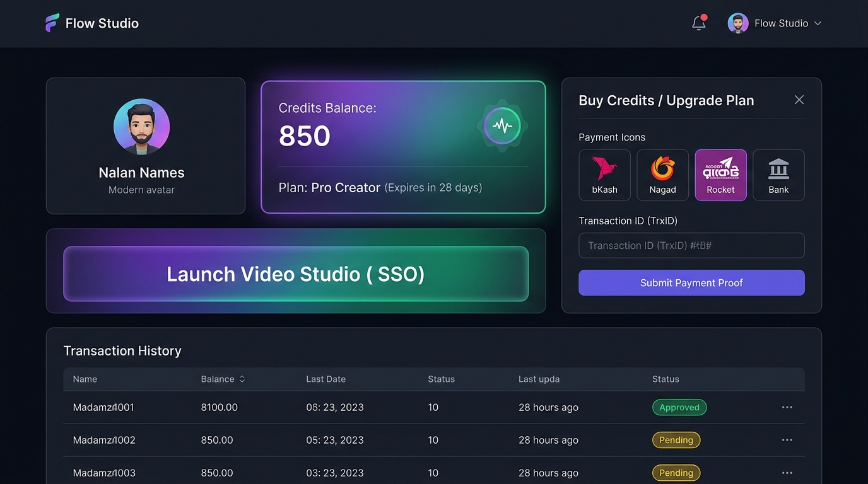Click the Nalan Names heading
Viewport: 868px width, 484px height.
coord(141,173)
